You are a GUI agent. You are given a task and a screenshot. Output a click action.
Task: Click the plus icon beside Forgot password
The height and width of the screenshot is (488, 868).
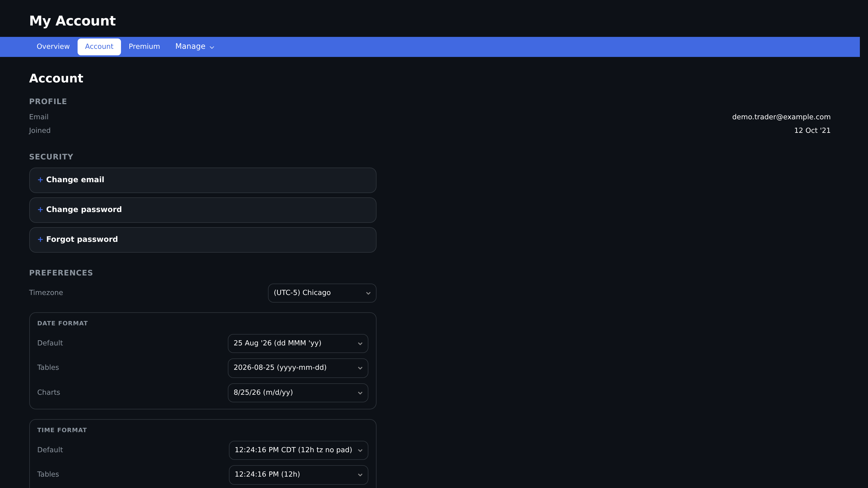[x=40, y=239]
